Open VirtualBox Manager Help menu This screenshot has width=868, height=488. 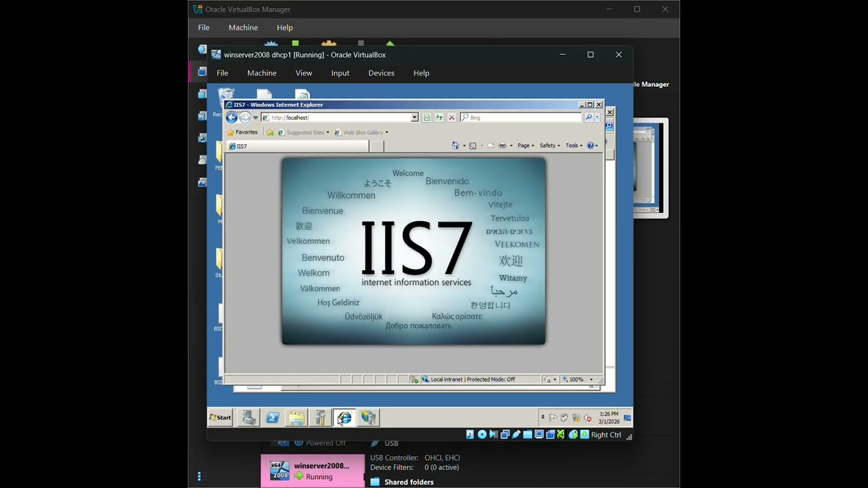tap(285, 28)
